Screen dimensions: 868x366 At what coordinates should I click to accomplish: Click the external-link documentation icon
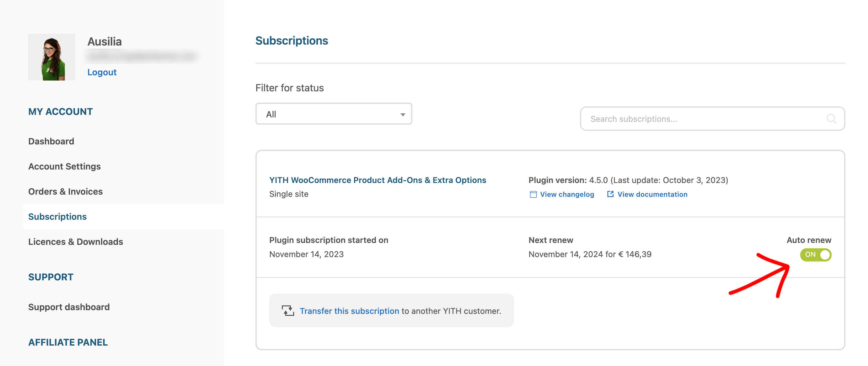[x=610, y=194]
